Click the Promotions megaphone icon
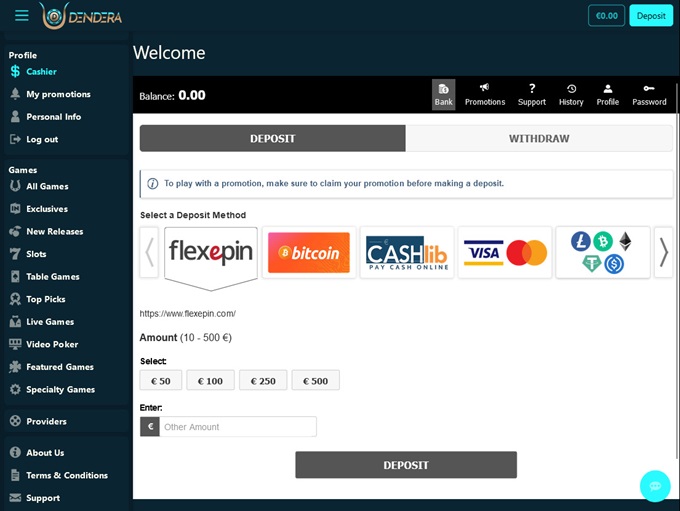680x511 pixels. [485, 89]
